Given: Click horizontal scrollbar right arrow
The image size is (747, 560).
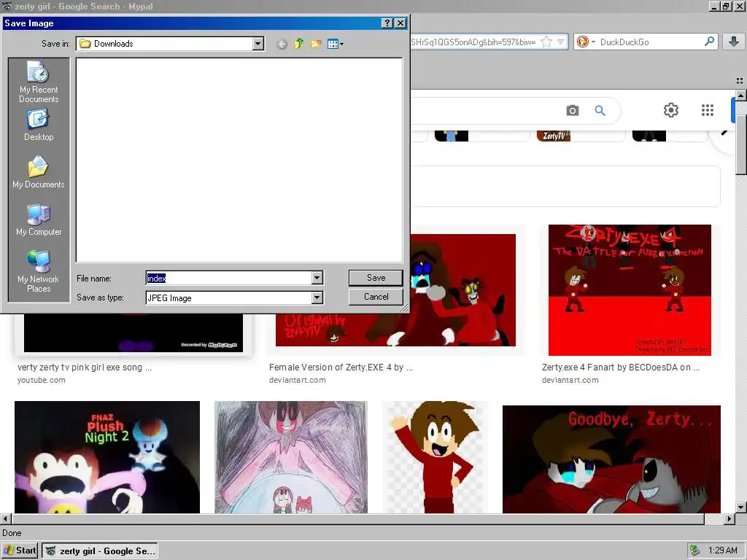Looking at the screenshot, I should coord(729,518).
